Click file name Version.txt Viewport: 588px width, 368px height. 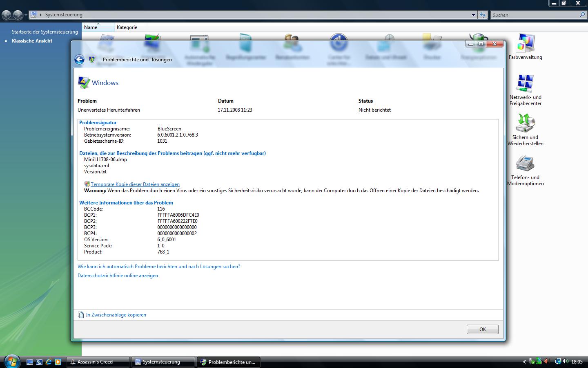pos(95,172)
